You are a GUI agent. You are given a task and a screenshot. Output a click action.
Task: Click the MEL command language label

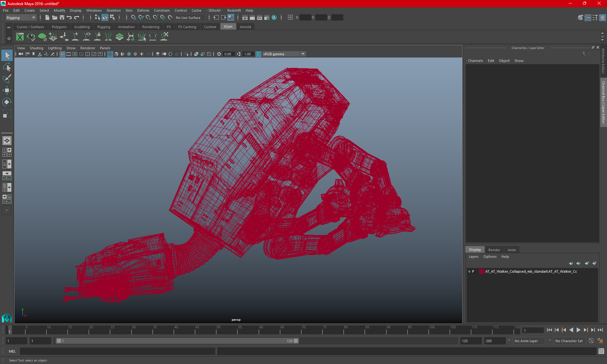pyautogui.click(x=12, y=351)
